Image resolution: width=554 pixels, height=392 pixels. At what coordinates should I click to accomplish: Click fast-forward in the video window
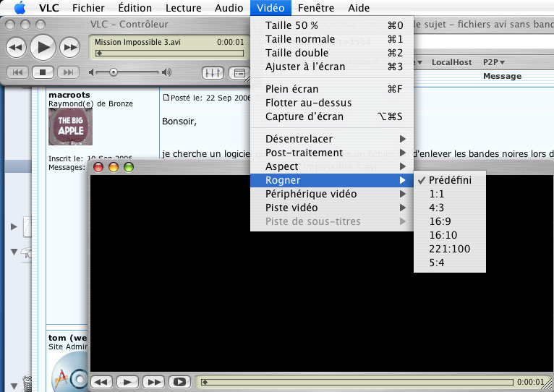(154, 382)
